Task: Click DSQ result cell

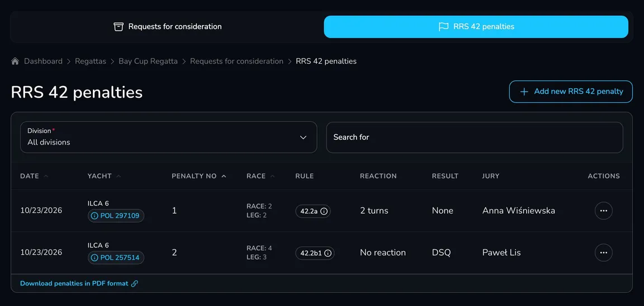Action: [441, 252]
